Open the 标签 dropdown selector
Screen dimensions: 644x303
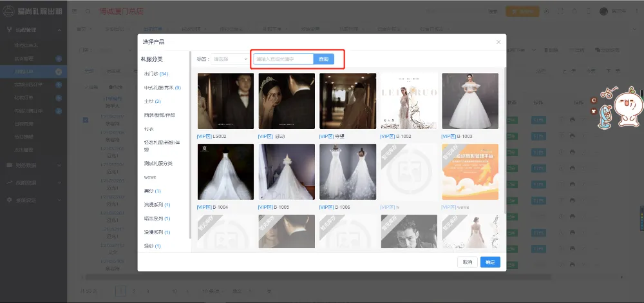pyautogui.click(x=230, y=59)
